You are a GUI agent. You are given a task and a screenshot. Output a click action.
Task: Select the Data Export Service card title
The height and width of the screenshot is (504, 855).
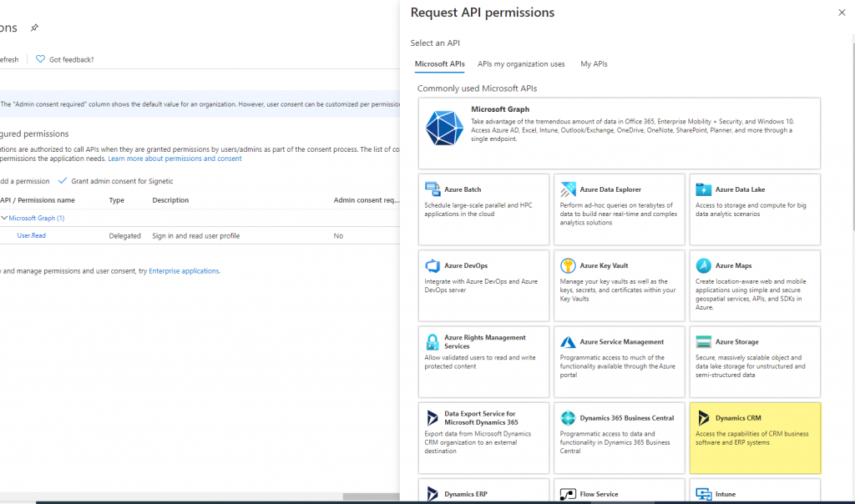point(481,418)
